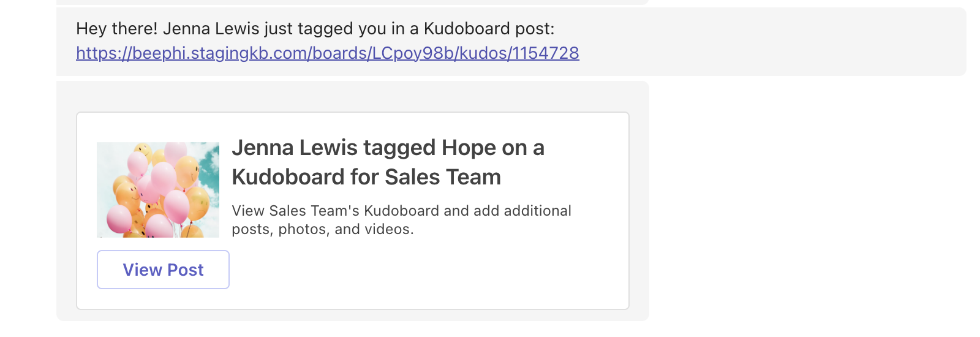Click the words 'posts, photos, and videos'
Viewport: 980px width, 337px height.
[323, 229]
